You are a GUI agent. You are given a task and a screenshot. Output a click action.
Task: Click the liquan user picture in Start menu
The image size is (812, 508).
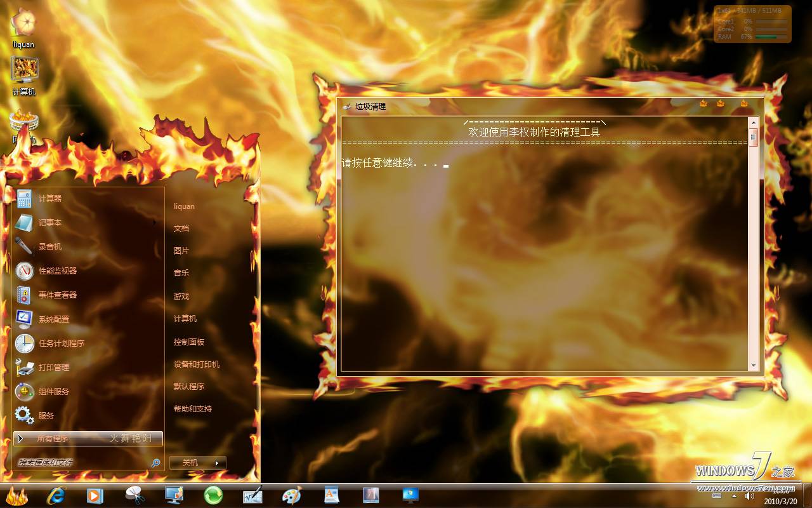pos(183,206)
